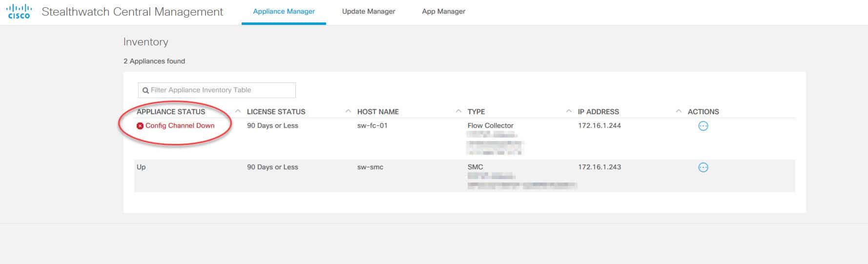Click Stealthwatch Central Management title
This screenshot has height=264, width=868.
pos(132,12)
